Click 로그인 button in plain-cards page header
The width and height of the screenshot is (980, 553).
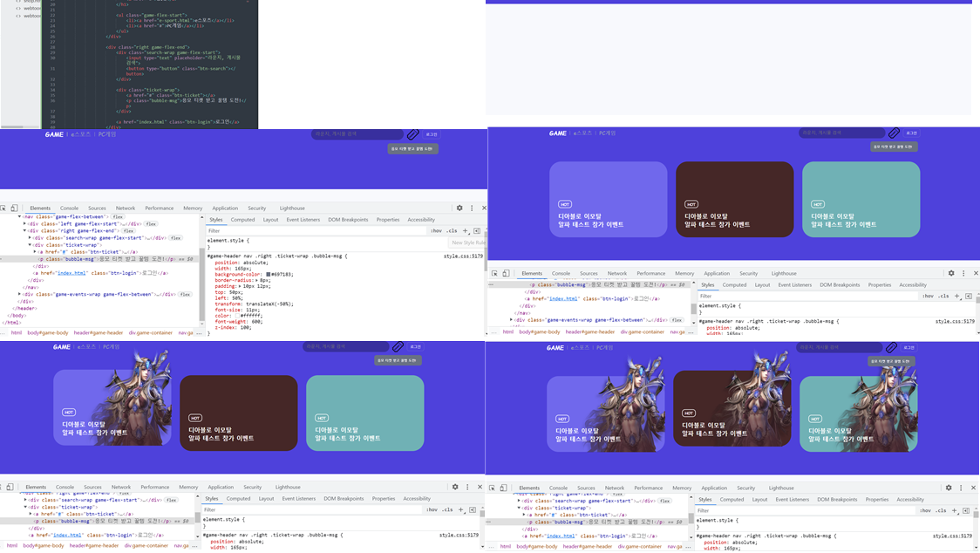pos(912,133)
